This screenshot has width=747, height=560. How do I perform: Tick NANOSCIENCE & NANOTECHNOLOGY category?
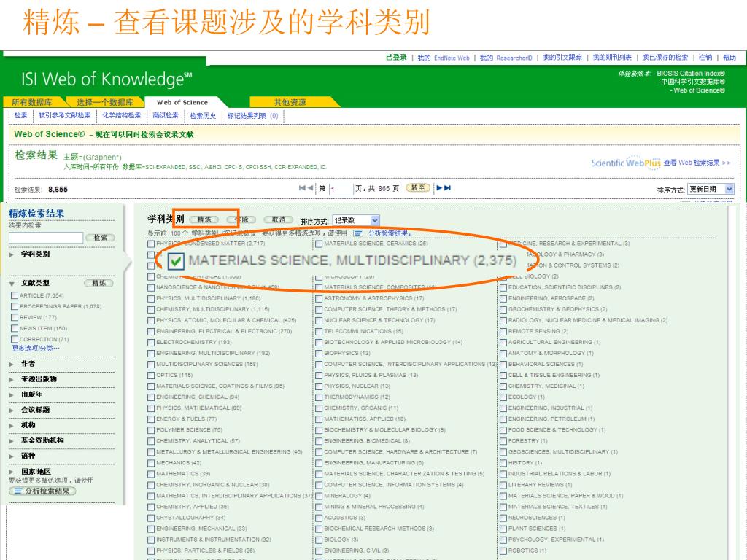coord(151,287)
